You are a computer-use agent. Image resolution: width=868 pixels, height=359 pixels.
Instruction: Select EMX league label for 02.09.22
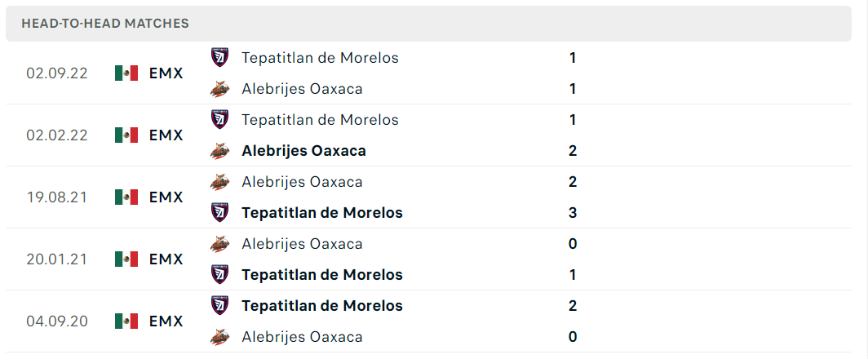(x=166, y=73)
